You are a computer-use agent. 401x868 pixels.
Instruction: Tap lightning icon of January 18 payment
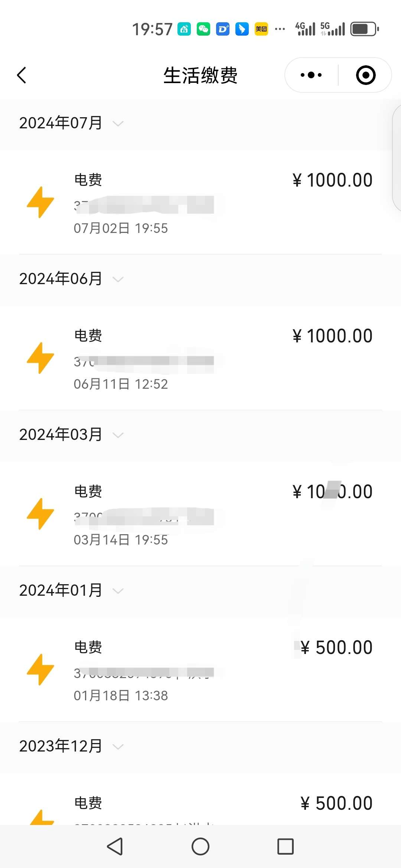(x=40, y=670)
